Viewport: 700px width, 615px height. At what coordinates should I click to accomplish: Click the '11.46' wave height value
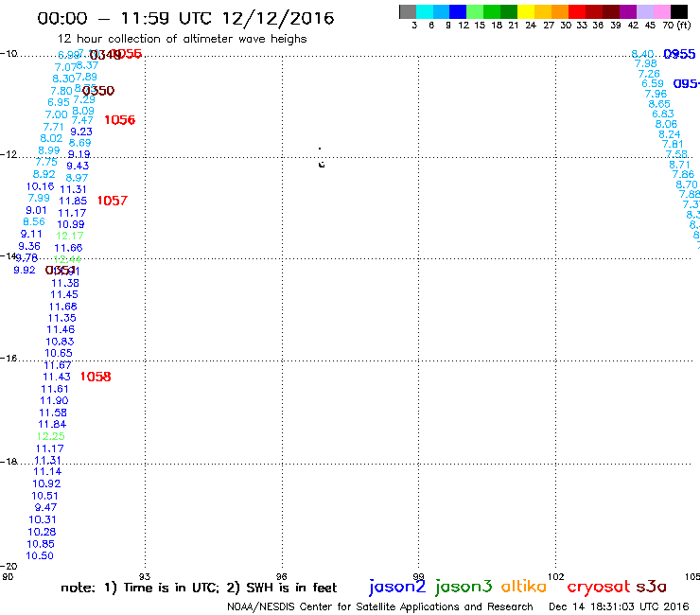pyautogui.click(x=61, y=329)
